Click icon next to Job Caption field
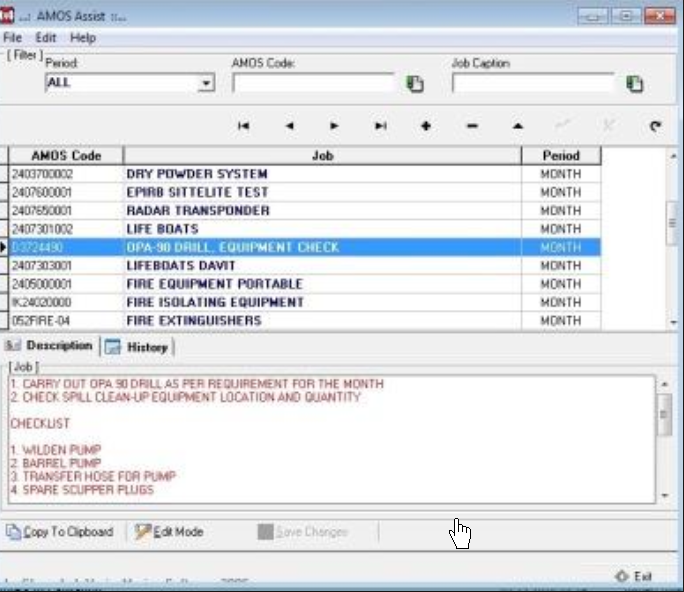The width and height of the screenshot is (684, 592). pyautogui.click(x=634, y=84)
